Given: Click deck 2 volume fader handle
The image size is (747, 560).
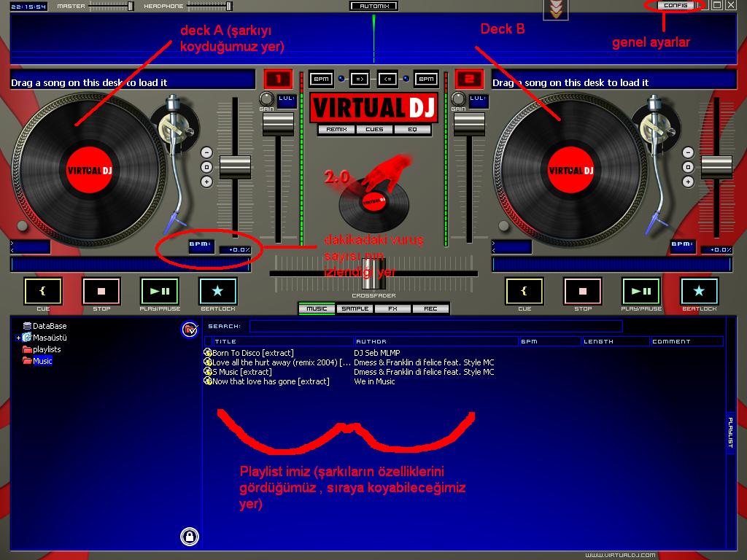Looking at the screenshot, I should click(x=469, y=124).
